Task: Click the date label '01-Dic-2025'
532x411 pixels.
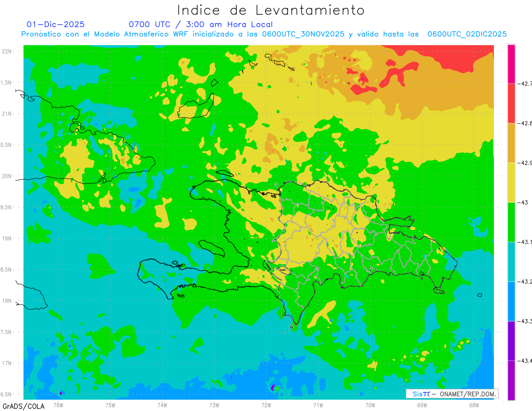Action: click(x=55, y=24)
